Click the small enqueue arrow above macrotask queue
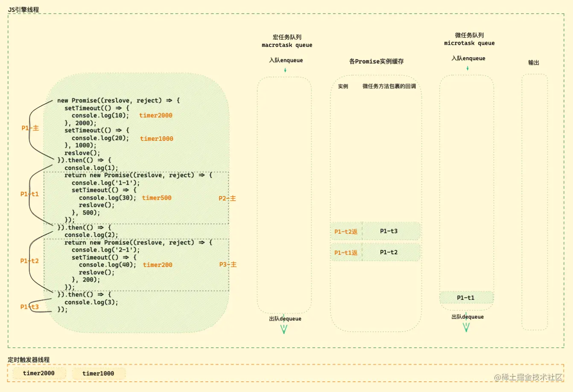The image size is (573, 392). (285, 70)
